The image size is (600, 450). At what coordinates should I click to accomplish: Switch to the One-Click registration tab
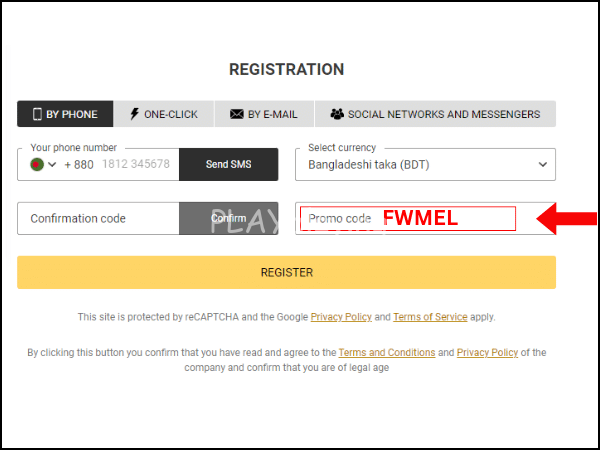(163, 114)
